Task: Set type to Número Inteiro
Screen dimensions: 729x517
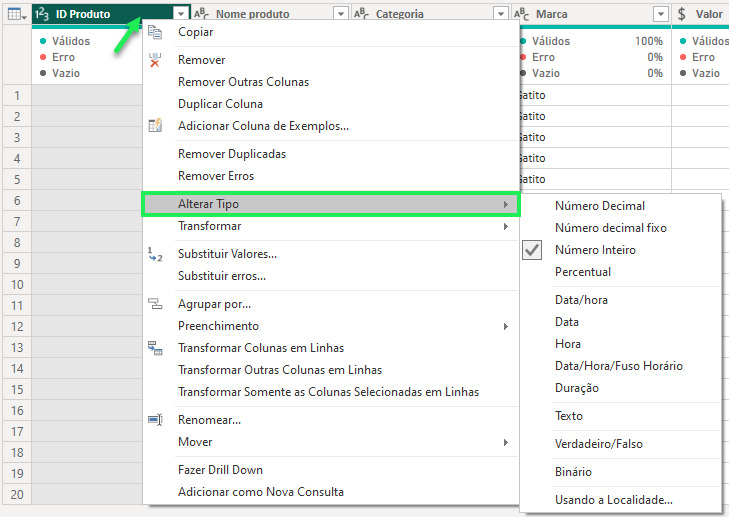Action: (x=595, y=250)
